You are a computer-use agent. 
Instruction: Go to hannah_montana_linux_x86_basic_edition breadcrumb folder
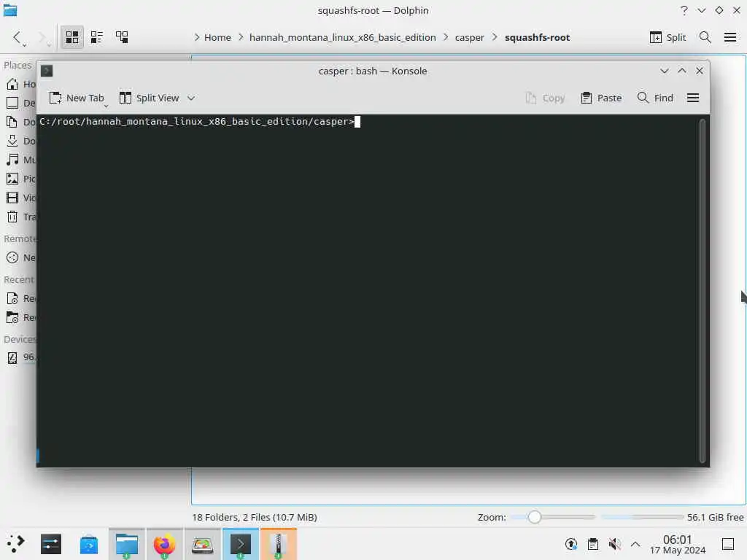pyautogui.click(x=342, y=37)
